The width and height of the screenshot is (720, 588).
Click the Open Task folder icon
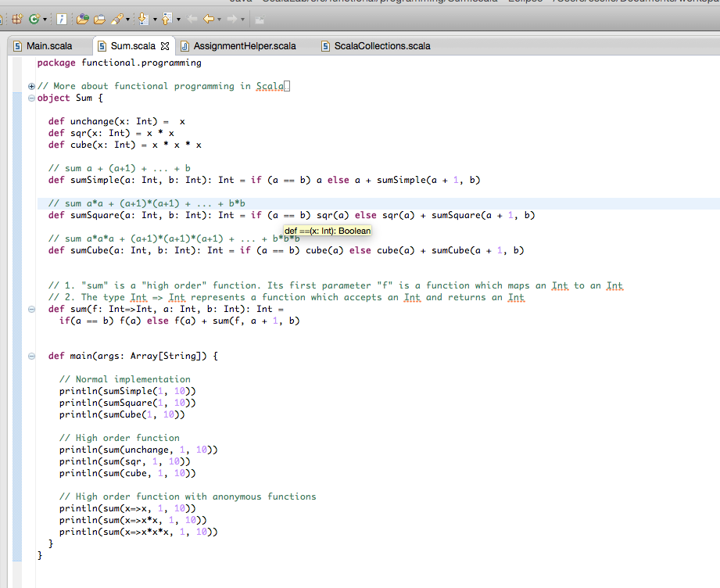pos(99,19)
